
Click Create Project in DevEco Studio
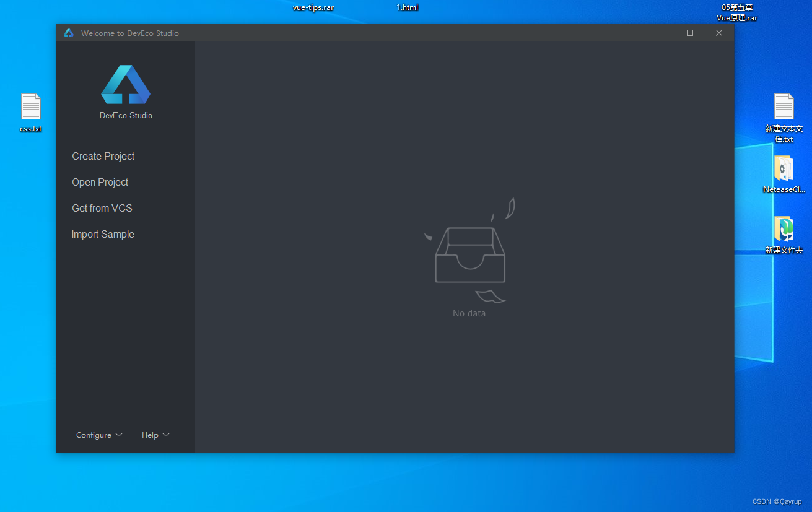click(103, 157)
